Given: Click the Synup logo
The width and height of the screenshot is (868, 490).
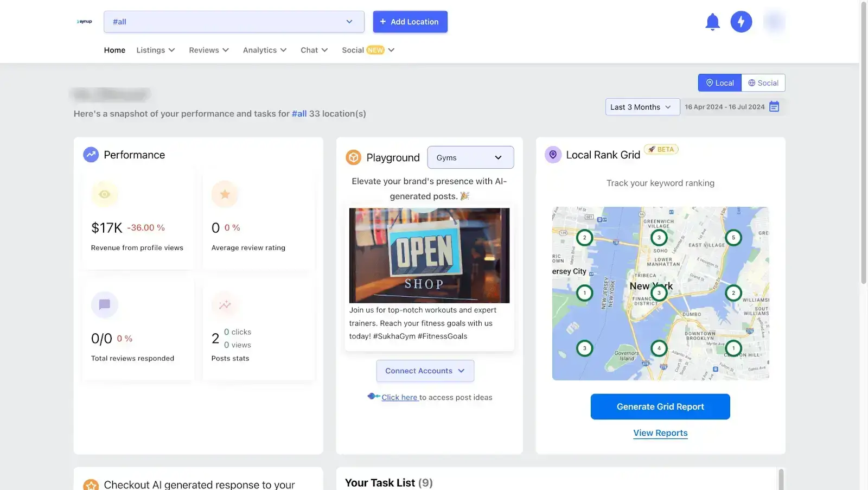Looking at the screenshot, I should pyautogui.click(x=85, y=22).
